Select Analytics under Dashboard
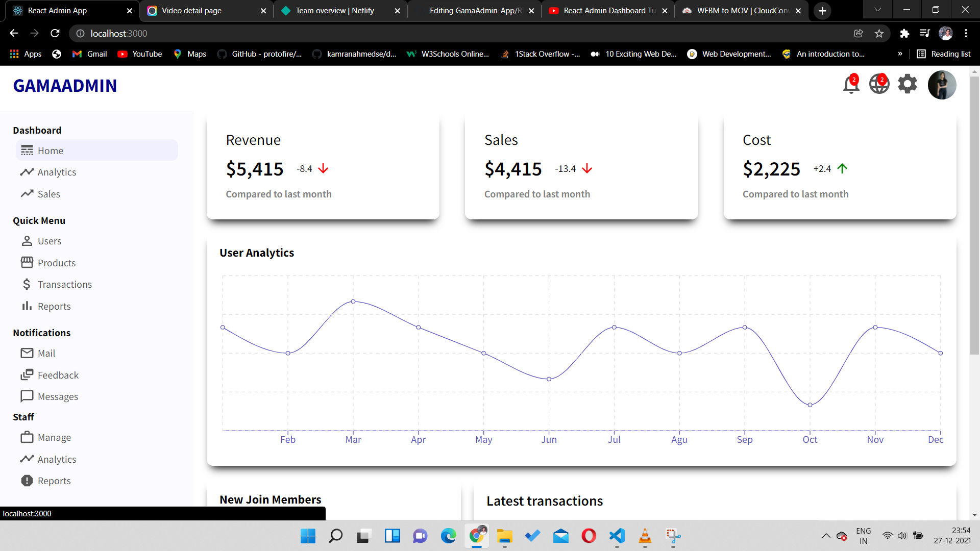This screenshot has width=980, height=551. point(57,172)
